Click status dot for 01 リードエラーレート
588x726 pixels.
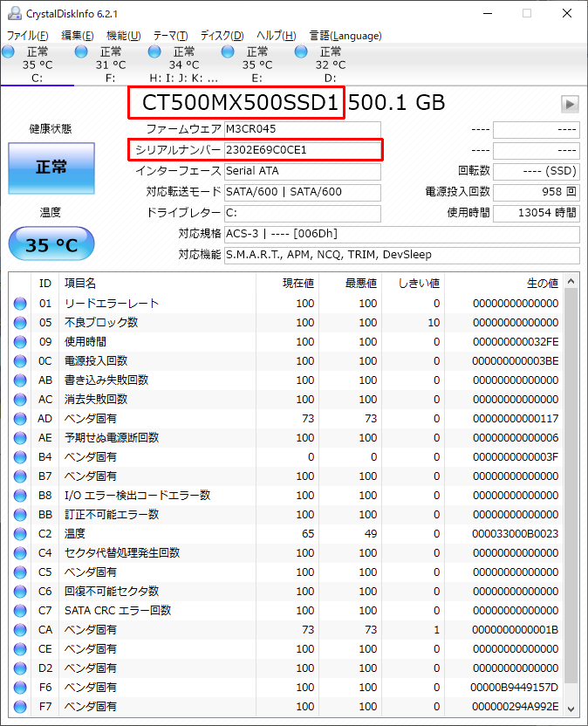[x=20, y=304]
